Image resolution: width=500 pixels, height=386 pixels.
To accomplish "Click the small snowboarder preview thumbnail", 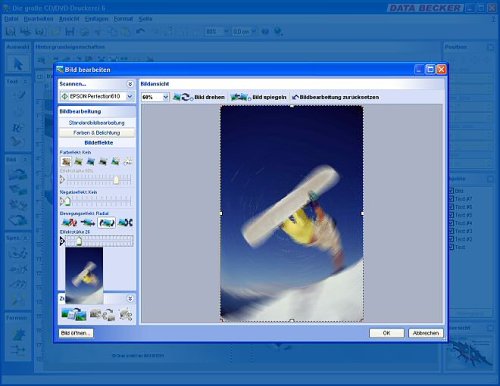I will click(84, 275).
